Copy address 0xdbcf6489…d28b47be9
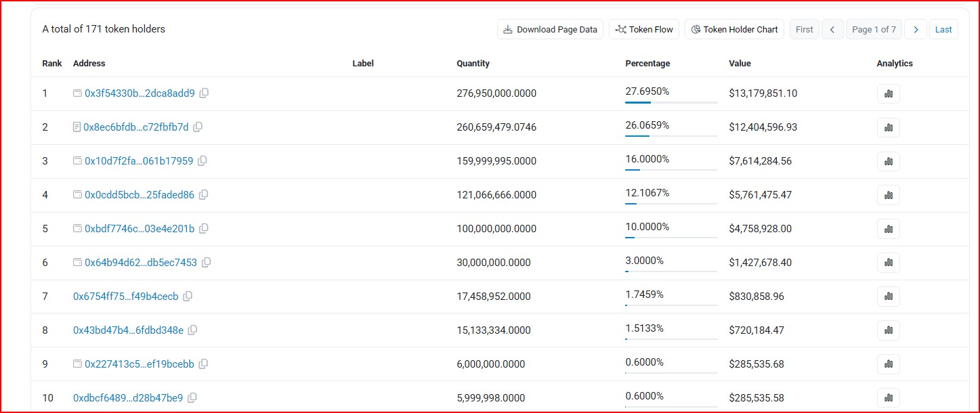The image size is (980, 413). point(192,398)
